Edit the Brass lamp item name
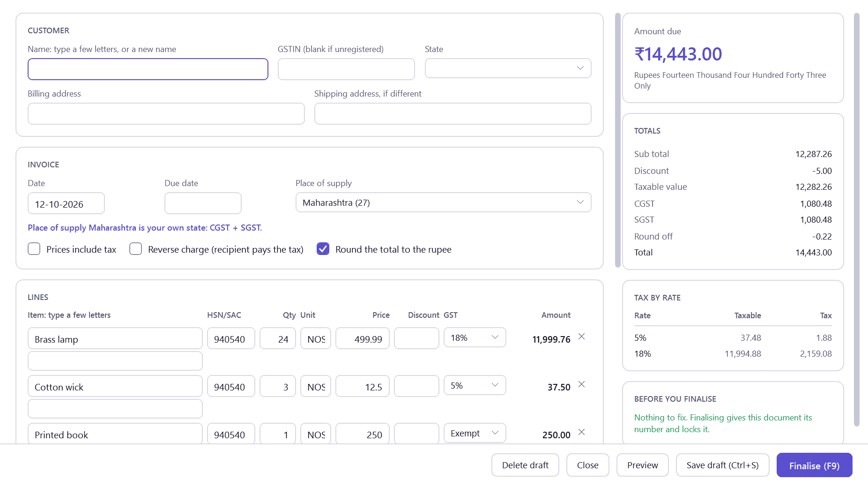This screenshot has width=868, height=487. click(x=115, y=338)
